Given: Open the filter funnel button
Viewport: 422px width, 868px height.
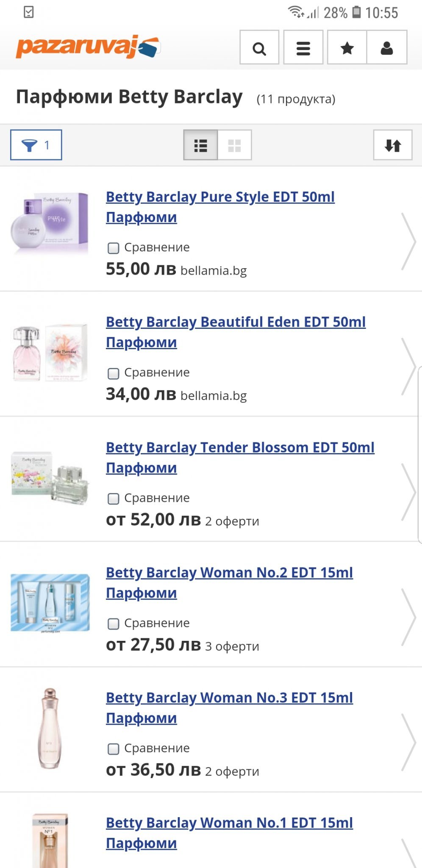Looking at the screenshot, I should click(x=36, y=145).
